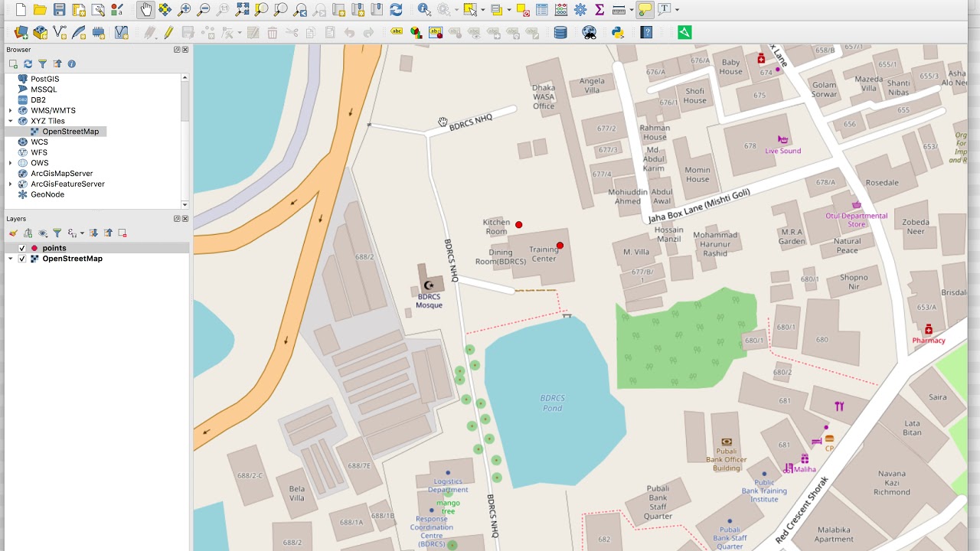Refresh the Browser panel
980x551 pixels.
tap(28, 64)
